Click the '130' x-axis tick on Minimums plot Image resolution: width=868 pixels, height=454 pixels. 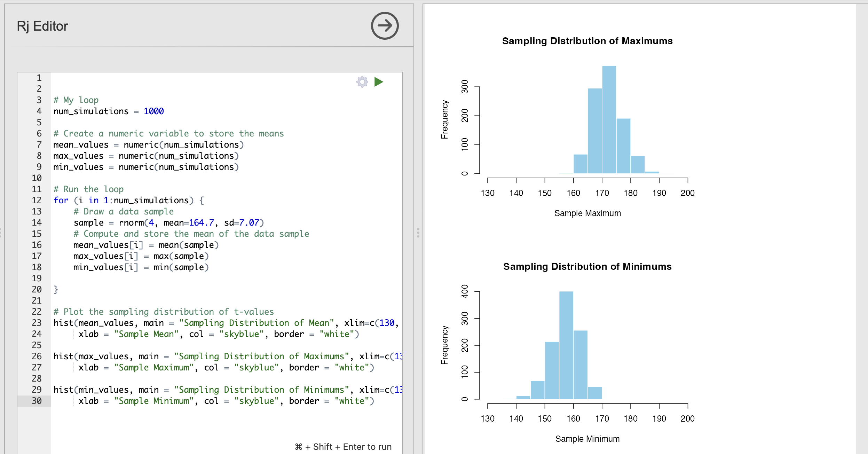(488, 418)
